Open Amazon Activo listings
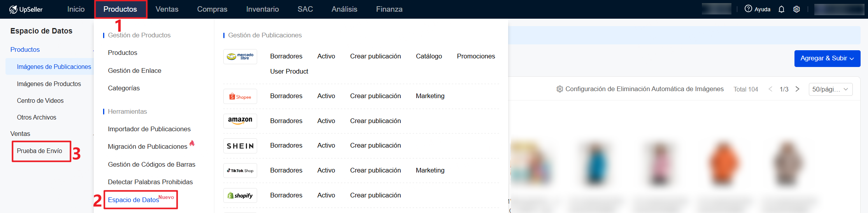Screen dimensions: 868x213 point(326,121)
